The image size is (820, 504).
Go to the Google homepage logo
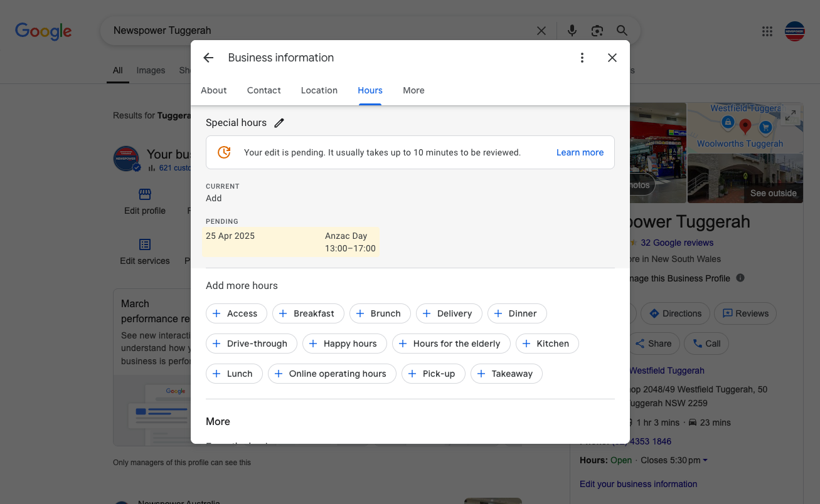point(43,31)
